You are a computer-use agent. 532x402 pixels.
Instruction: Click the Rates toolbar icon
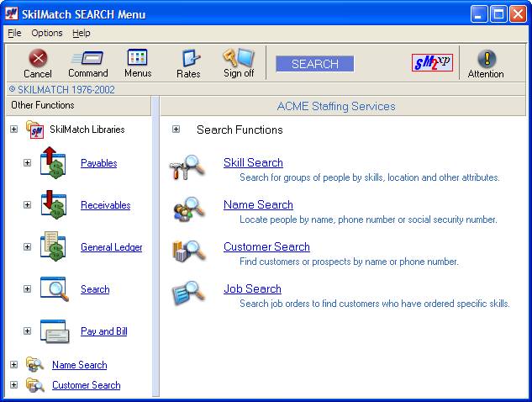190,58
